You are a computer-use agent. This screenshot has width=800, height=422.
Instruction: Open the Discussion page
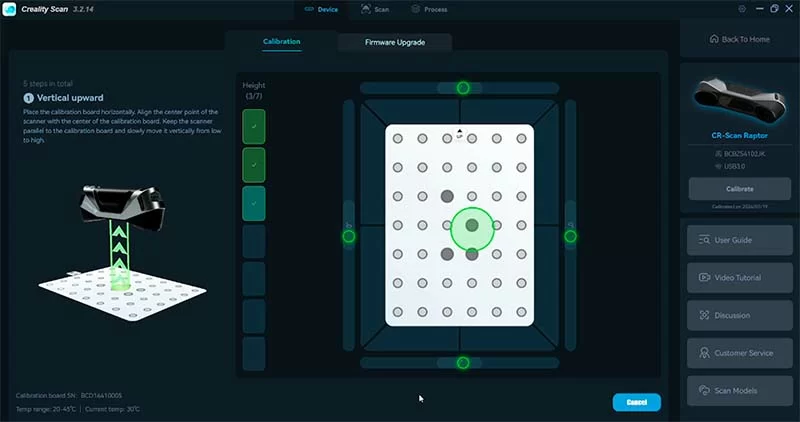coord(740,315)
